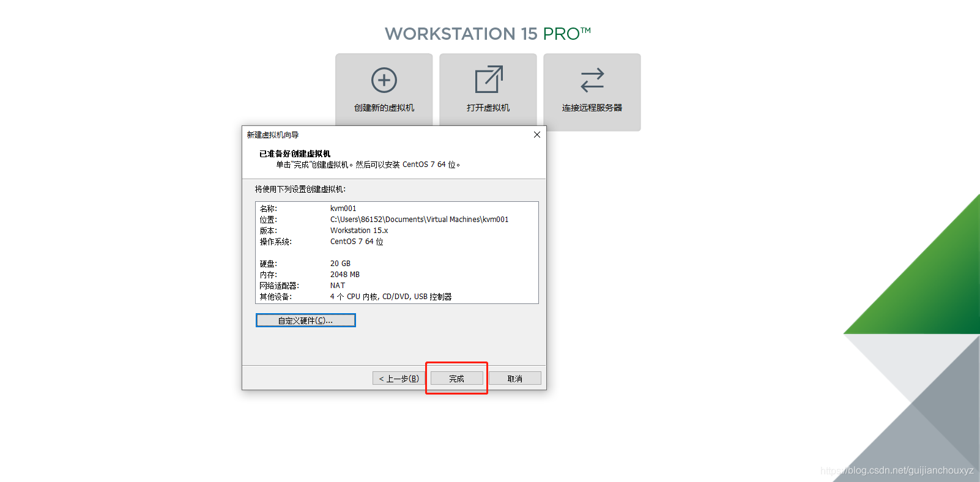This screenshot has width=980, height=482.
Task: Click the 名称: label
Action: (x=269, y=209)
